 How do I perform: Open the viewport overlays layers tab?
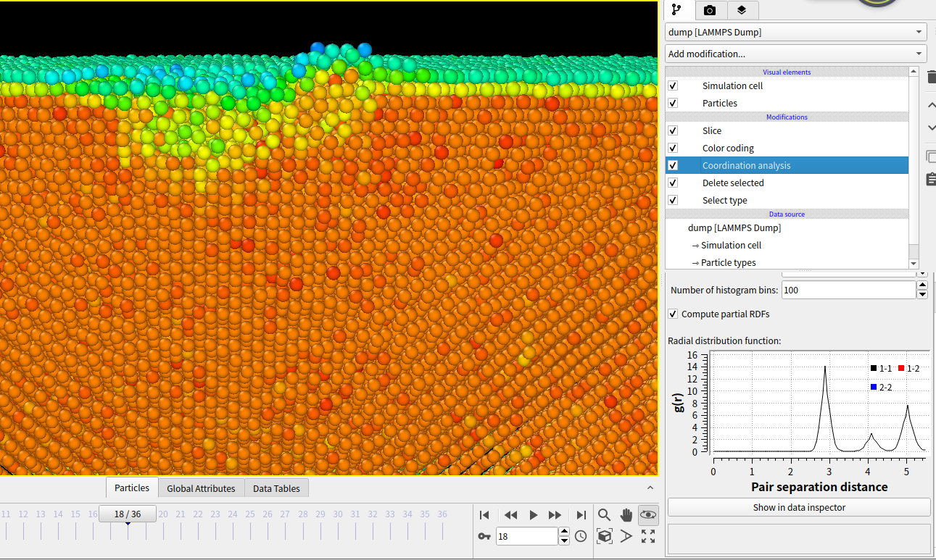click(741, 10)
